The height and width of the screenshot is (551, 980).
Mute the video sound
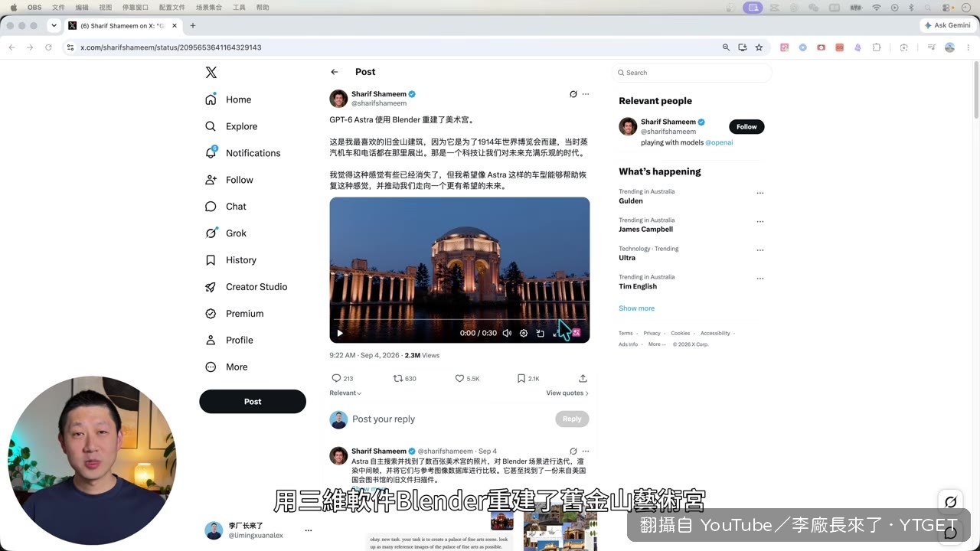pyautogui.click(x=507, y=333)
